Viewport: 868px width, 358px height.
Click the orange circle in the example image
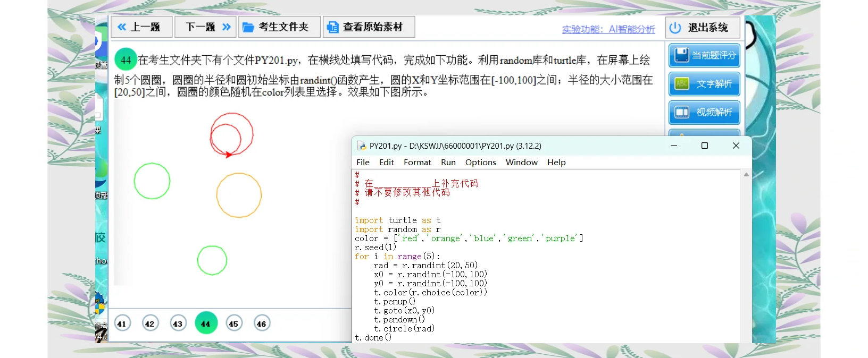pos(239,195)
